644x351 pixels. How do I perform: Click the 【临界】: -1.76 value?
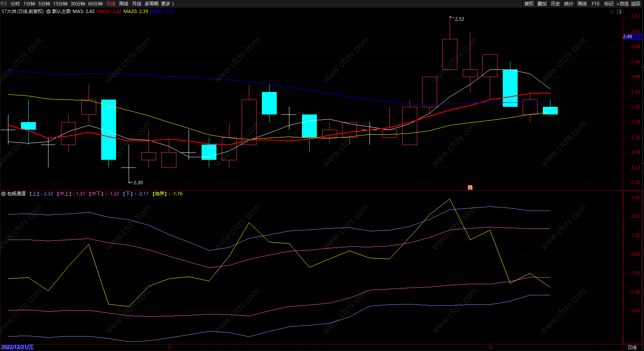pos(167,194)
